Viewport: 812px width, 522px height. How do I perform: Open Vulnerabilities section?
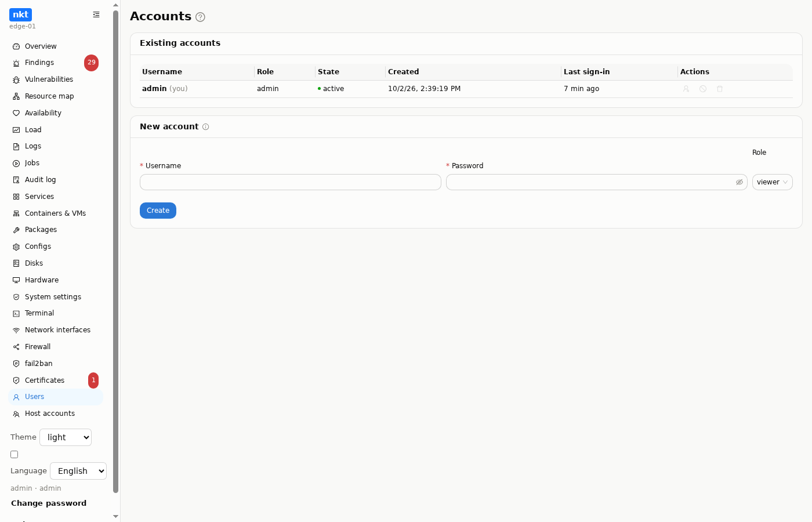coord(56,79)
